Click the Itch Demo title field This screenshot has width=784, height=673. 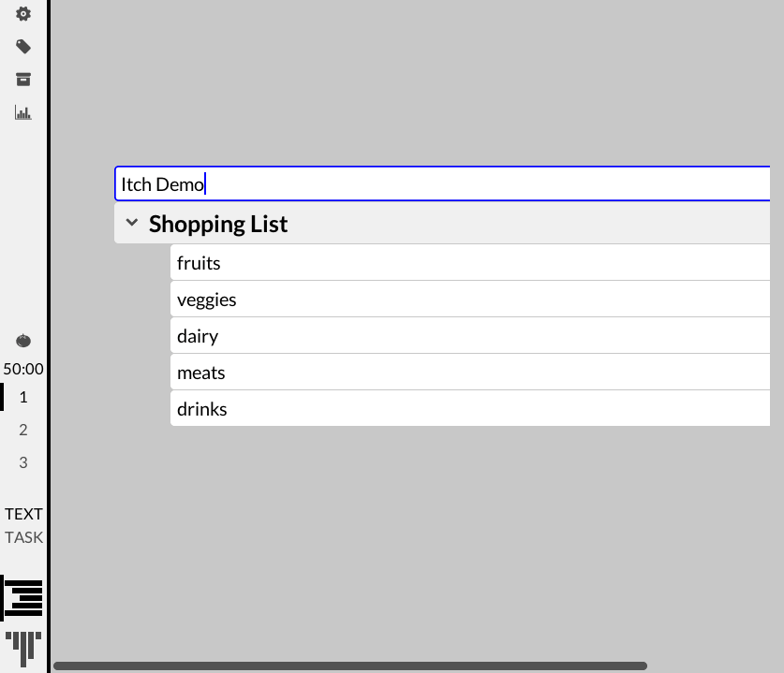[x=440, y=184]
